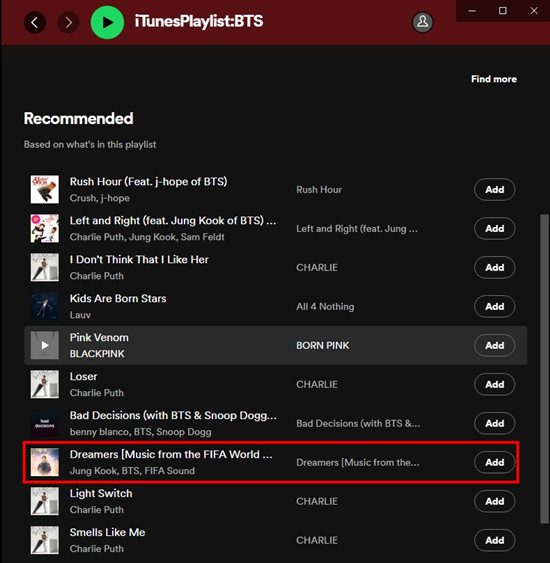Select the Light Switch song title
The width and height of the screenshot is (550, 563).
[101, 494]
